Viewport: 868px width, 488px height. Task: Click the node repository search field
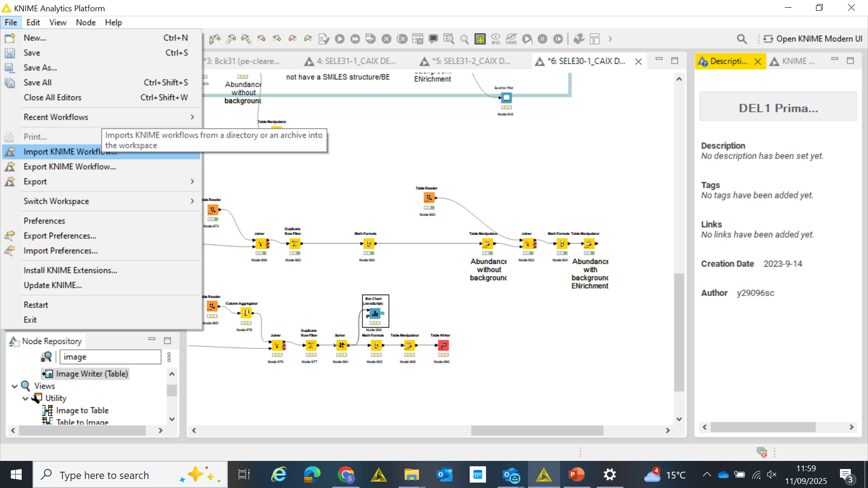[110, 357]
